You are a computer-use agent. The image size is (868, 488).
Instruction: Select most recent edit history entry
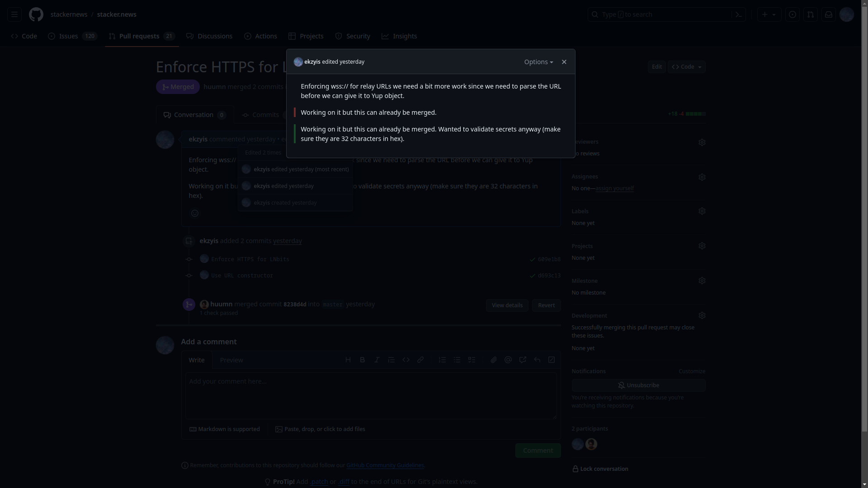pos(301,169)
